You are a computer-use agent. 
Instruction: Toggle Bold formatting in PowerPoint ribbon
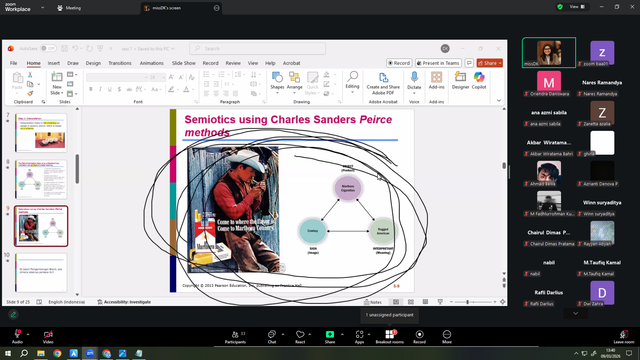click(91, 89)
